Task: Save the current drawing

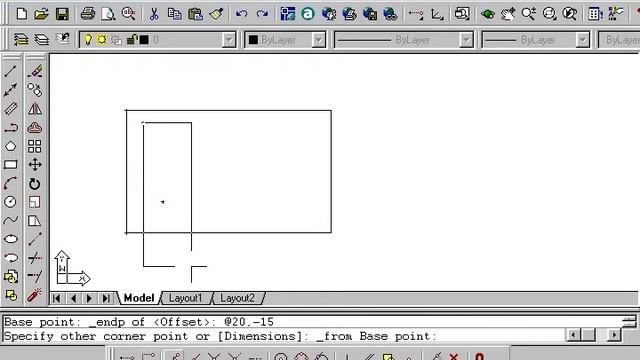Action: 62,14
